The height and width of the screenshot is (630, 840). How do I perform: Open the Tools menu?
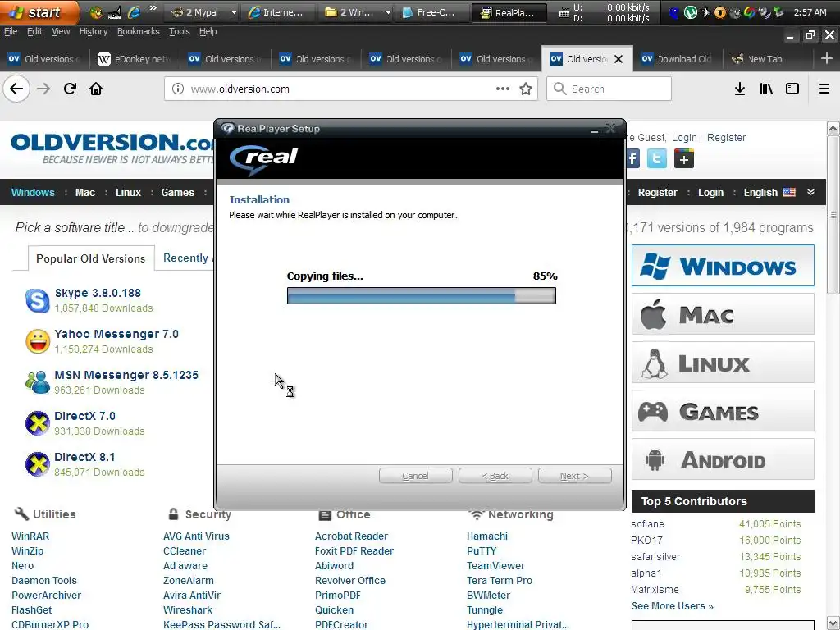coord(180,32)
